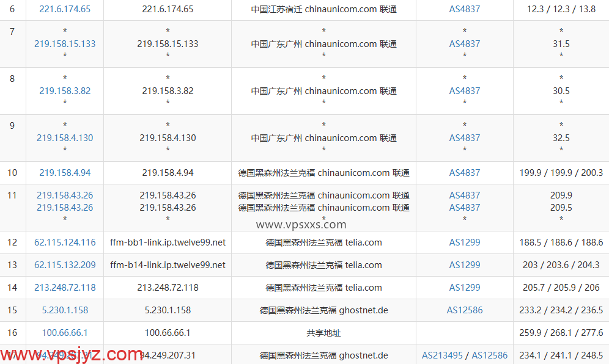The height and width of the screenshot is (364, 609).
Task: Click AS4837 in the 219.158.15.133 row
Action: (465, 44)
